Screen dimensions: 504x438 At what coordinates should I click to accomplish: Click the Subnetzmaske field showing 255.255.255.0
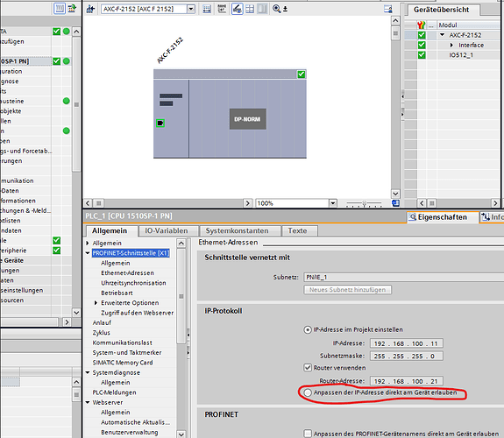(407, 356)
